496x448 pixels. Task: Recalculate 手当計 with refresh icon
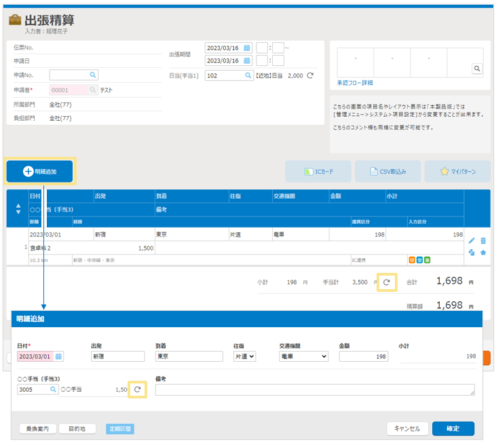[x=387, y=282]
